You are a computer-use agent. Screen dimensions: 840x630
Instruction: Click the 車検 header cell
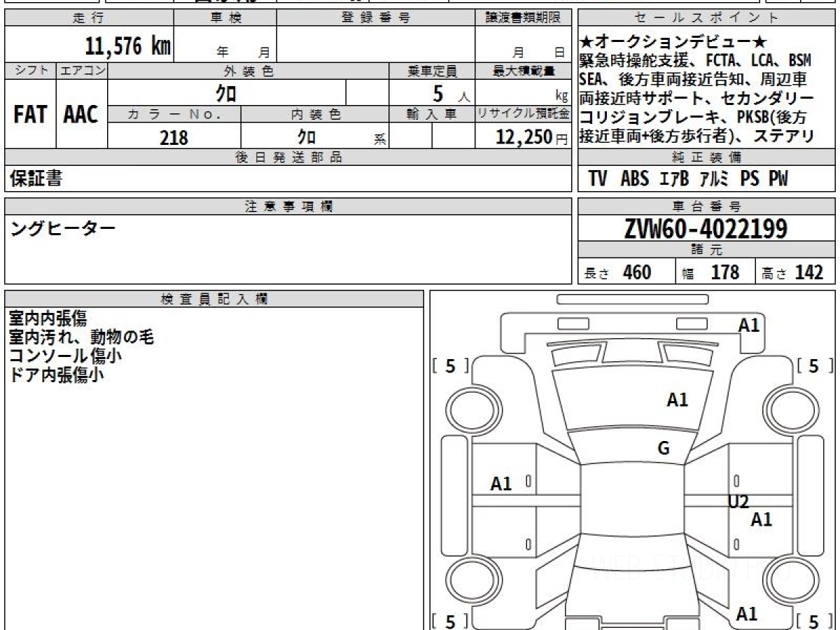pyautogui.click(x=225, y=18)
